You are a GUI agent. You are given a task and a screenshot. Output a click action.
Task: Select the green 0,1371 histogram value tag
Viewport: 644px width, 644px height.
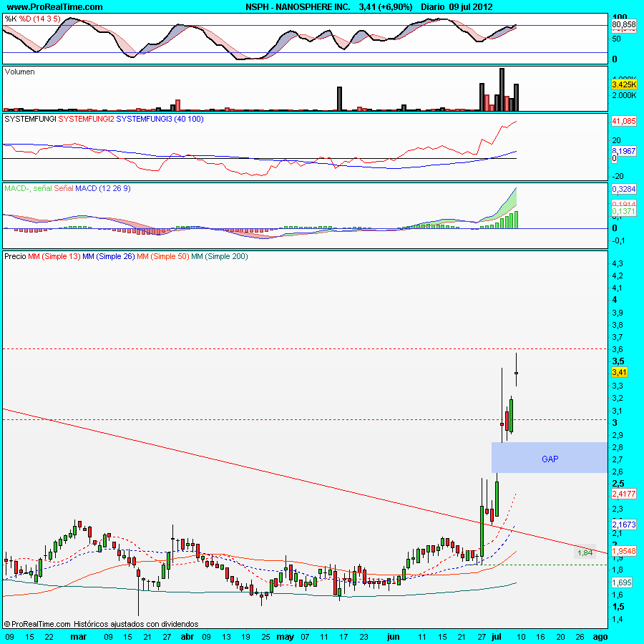624,211
